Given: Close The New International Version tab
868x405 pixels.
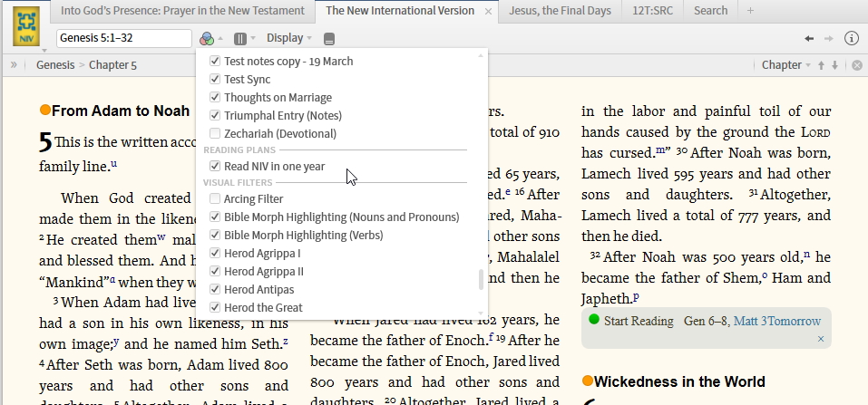Looking at the screenshot, I should click(x=488, y=11).
